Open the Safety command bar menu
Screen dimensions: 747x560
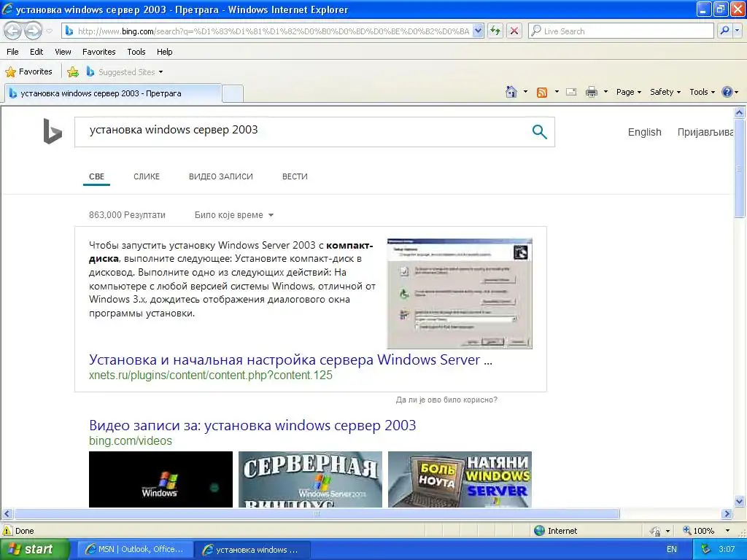pos(665,92)
